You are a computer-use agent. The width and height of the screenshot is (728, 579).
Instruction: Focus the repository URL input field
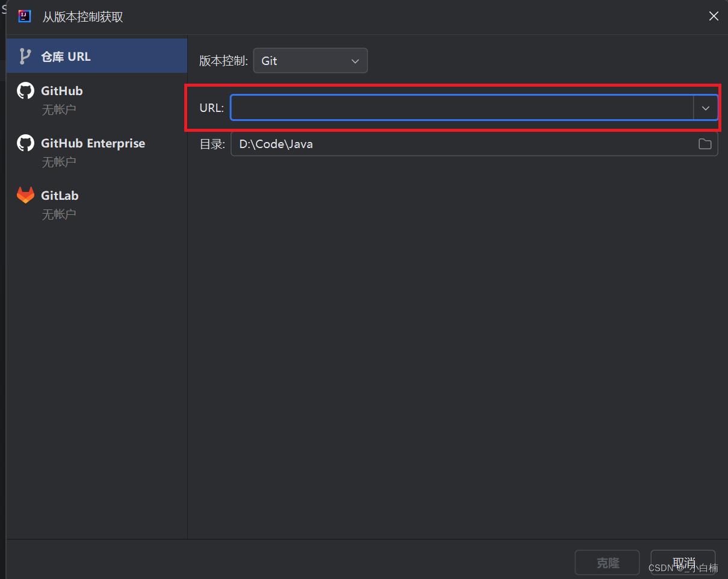[462, 108]
